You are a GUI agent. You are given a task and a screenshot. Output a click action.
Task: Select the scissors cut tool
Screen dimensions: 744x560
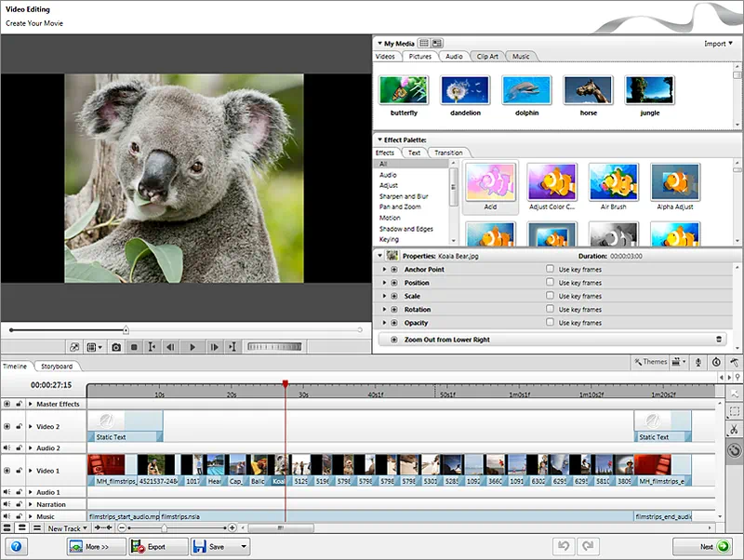(734, 430)
